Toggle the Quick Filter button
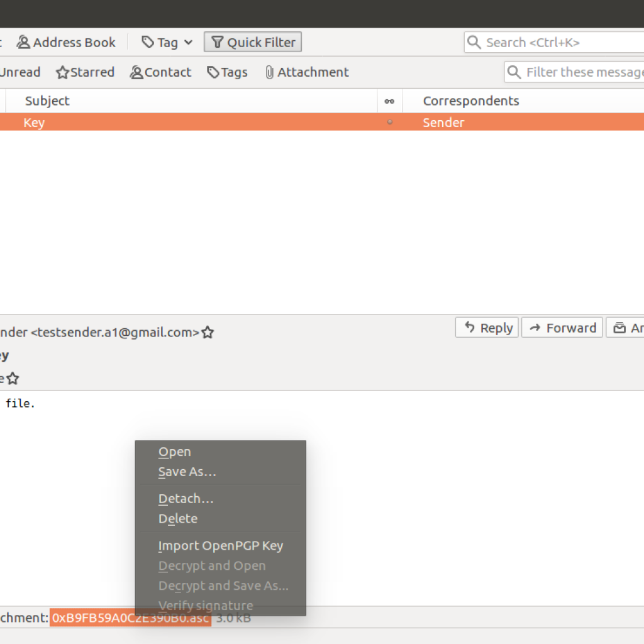Viewport: 644px width, 644px height. pos(253,43)
